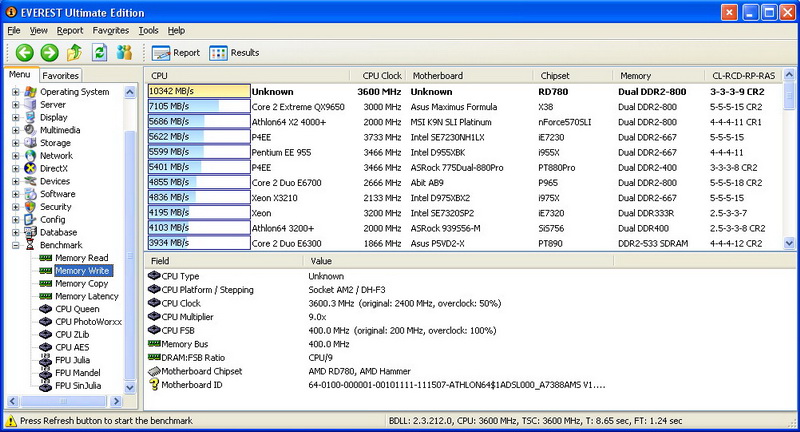
Task: Open the Favorites menu
Action: coord(111,31)
